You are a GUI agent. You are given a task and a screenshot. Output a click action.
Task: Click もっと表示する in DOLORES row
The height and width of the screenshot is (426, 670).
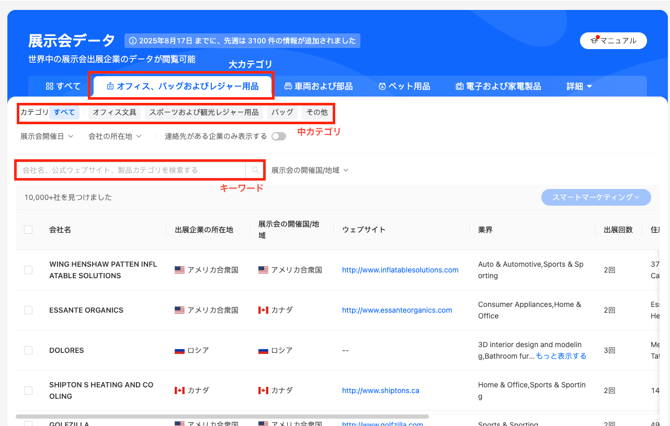pos(561,356)
